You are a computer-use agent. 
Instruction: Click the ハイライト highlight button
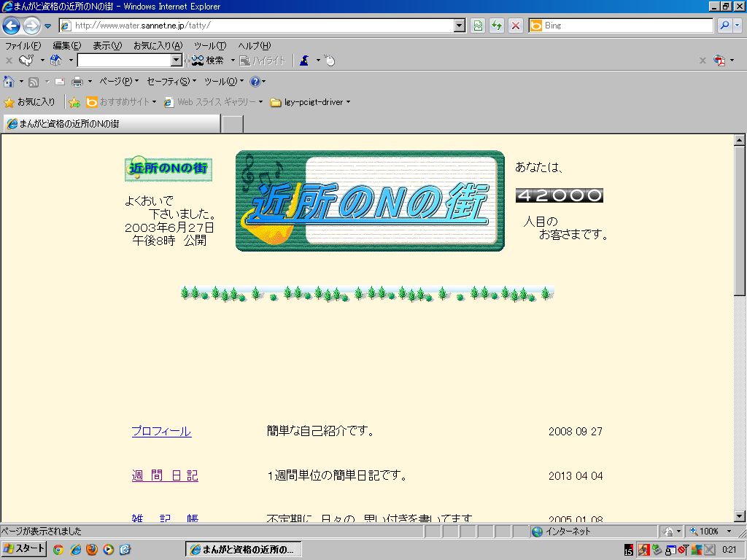262,61
